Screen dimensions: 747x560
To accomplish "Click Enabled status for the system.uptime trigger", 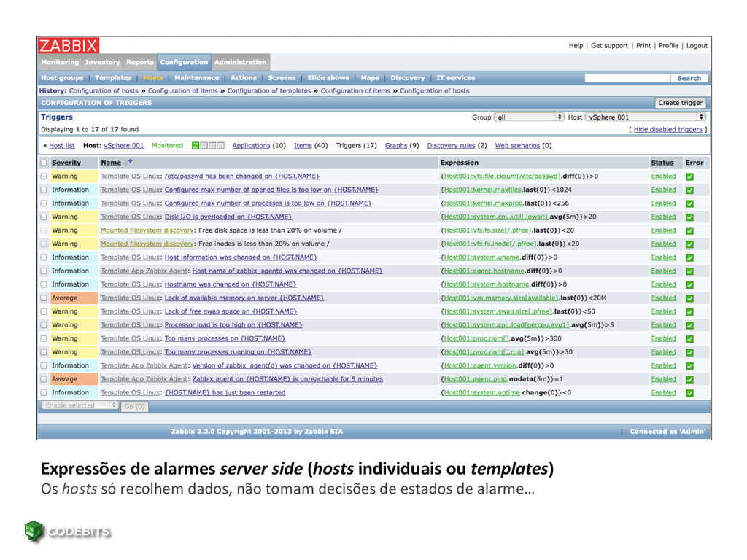I will tap(663, 393).
